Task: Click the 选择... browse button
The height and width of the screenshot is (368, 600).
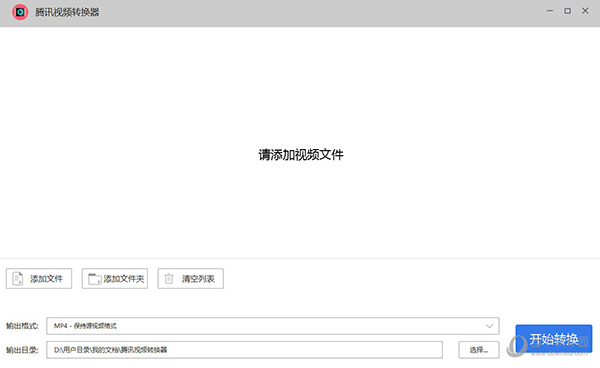Action: pos(479,350)
